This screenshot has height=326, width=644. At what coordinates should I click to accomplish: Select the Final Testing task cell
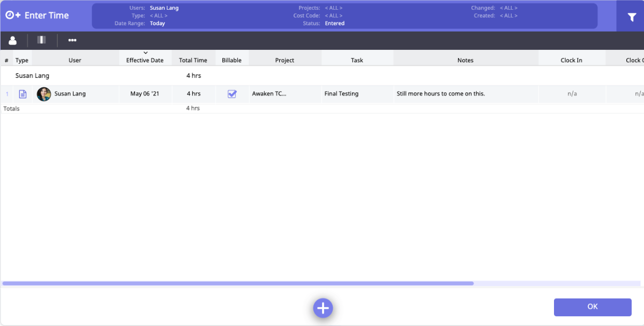[341, 94]
